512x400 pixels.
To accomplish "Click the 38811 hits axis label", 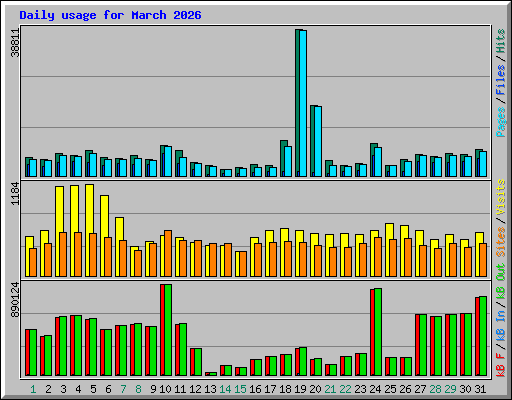I will [x=15, y=43].
